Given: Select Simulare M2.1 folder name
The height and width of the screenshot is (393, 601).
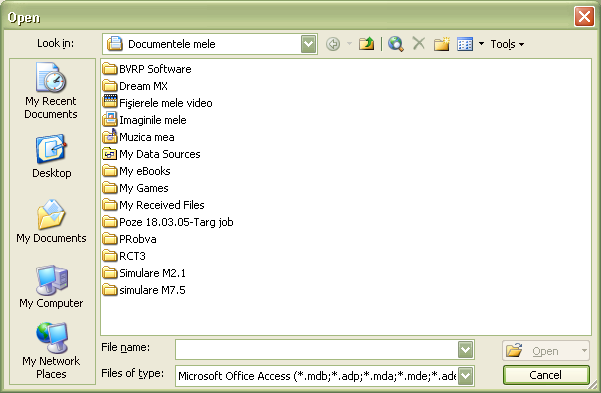Looking at the screenshot, I should 153,273.
